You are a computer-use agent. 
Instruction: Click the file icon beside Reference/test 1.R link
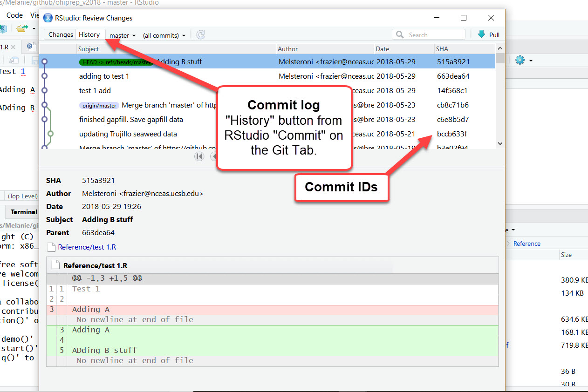click(x=51, y=247)
